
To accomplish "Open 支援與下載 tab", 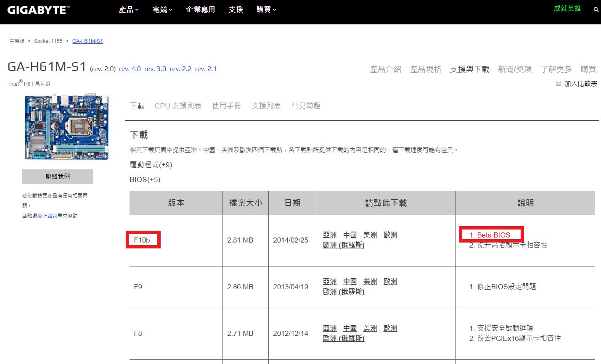I will click(x=469, y=69).
